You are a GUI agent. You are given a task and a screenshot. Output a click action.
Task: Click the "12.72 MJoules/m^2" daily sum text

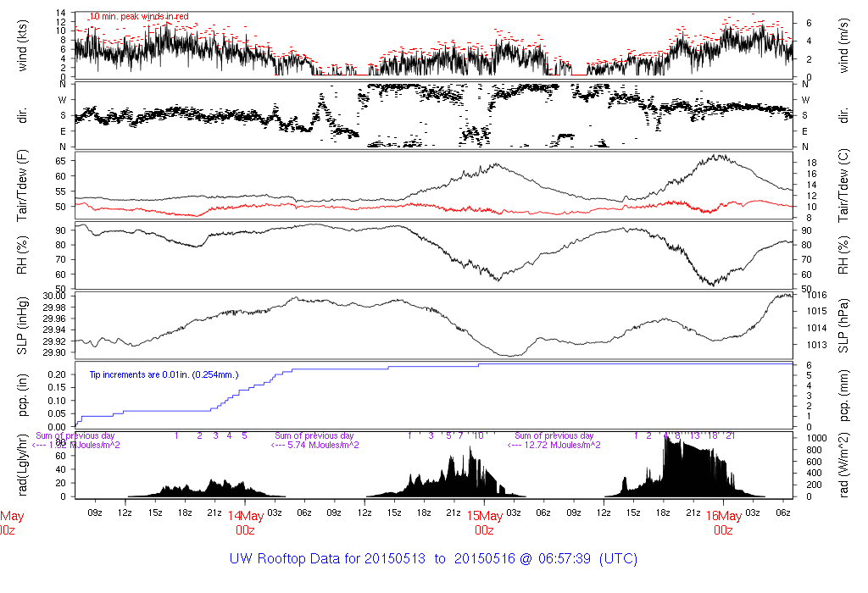(x=563, y=445)
